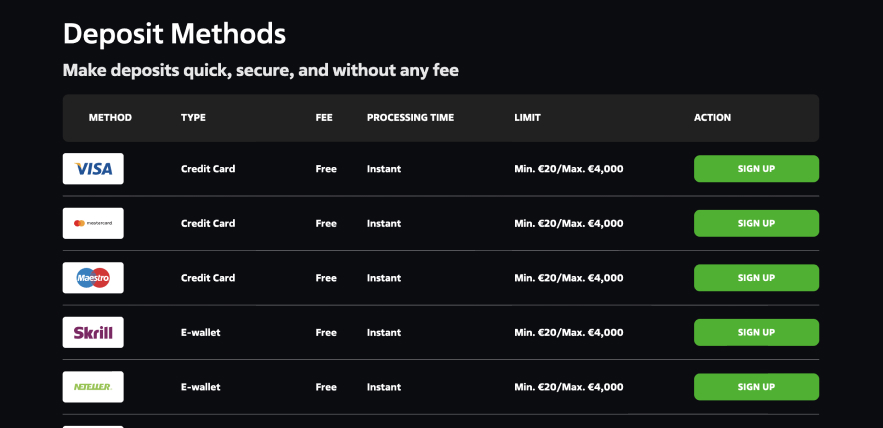Click the Limit column header
Viewport: 883px width, 428px height.
pyautogui.click(x=527, y=118)
